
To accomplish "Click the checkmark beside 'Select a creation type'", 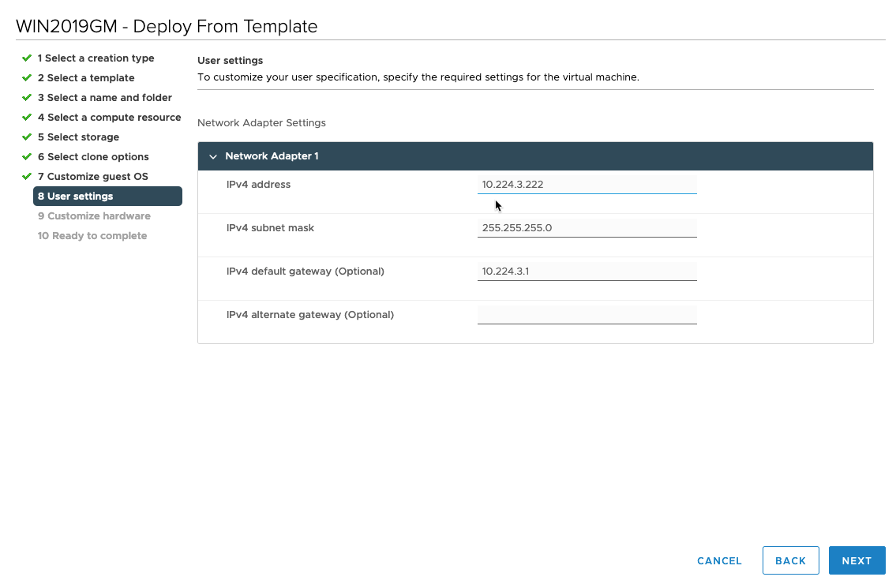I will click(x=26, y=58).
